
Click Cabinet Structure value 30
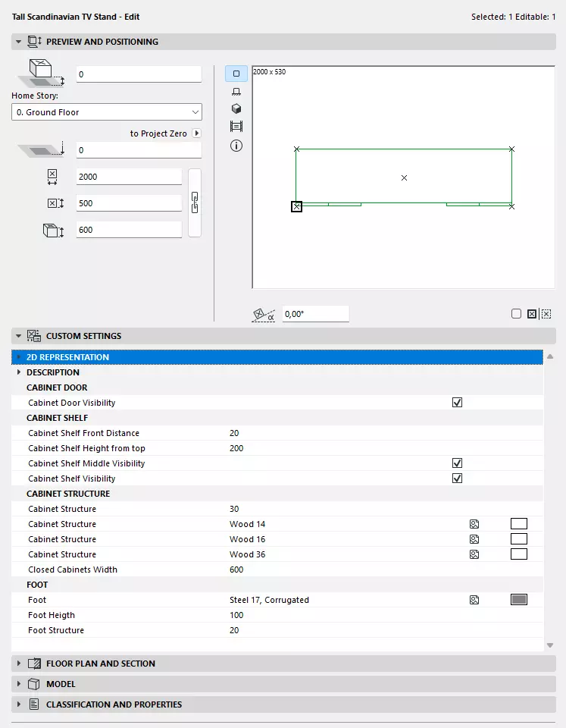point(234,509)
